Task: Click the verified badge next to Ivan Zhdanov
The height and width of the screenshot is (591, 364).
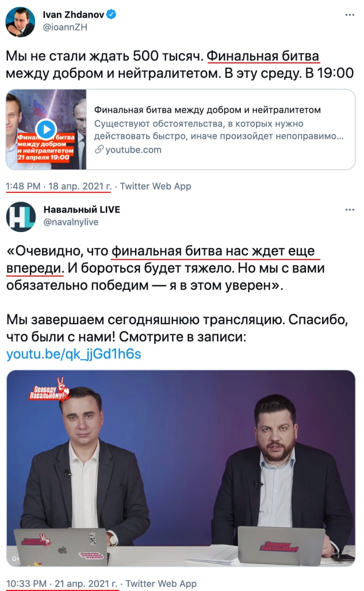Action: 111,15
